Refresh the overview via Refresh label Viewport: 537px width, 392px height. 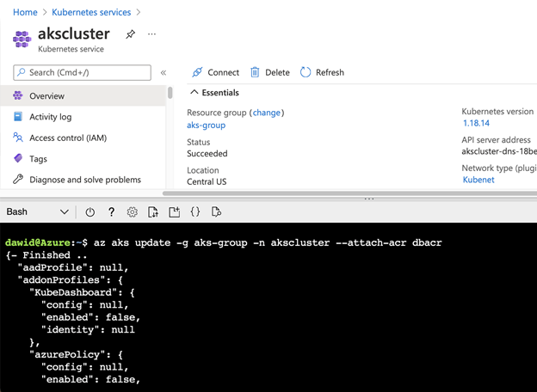330,72
